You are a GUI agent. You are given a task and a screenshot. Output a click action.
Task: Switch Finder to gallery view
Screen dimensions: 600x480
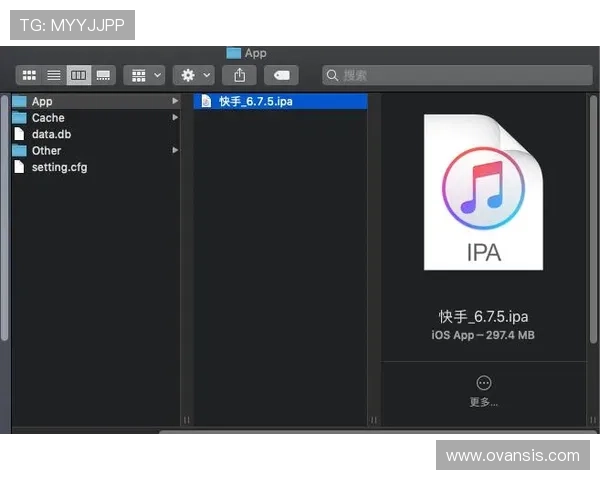tap(103, 75)
